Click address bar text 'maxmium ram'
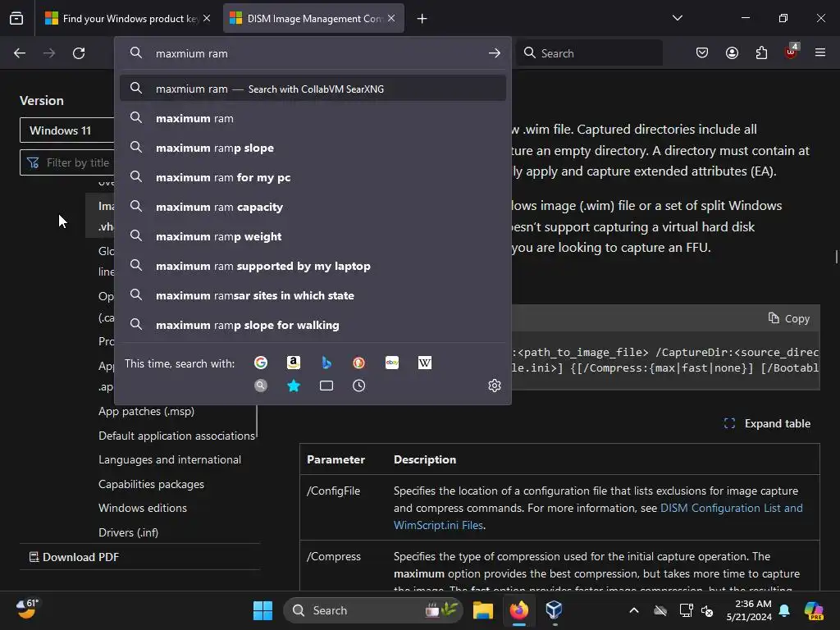The height and width of the screenshot is (630, 840). pyautogui.click(x=192, y=53)
